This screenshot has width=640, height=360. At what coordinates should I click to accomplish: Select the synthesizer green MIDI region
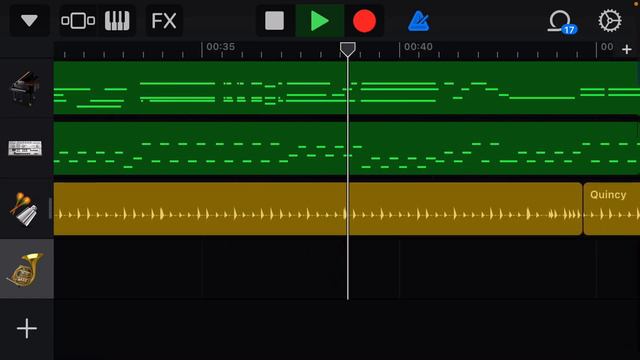coord(347,148)
